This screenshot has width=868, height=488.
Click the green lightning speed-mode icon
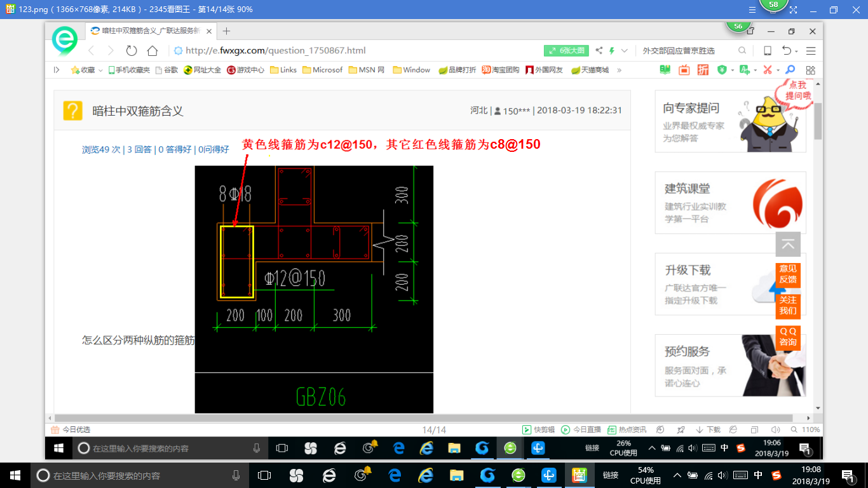tap(612, 51)
